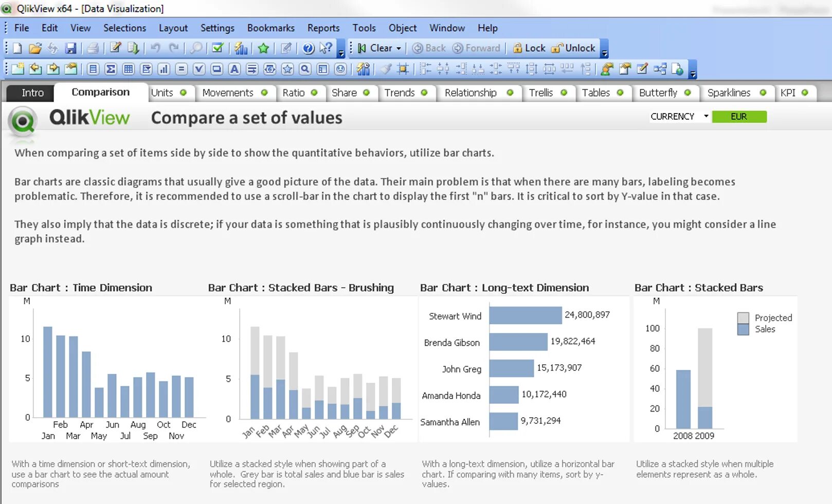Click the Forward button

pyautogui.click(x=476, y=48)
